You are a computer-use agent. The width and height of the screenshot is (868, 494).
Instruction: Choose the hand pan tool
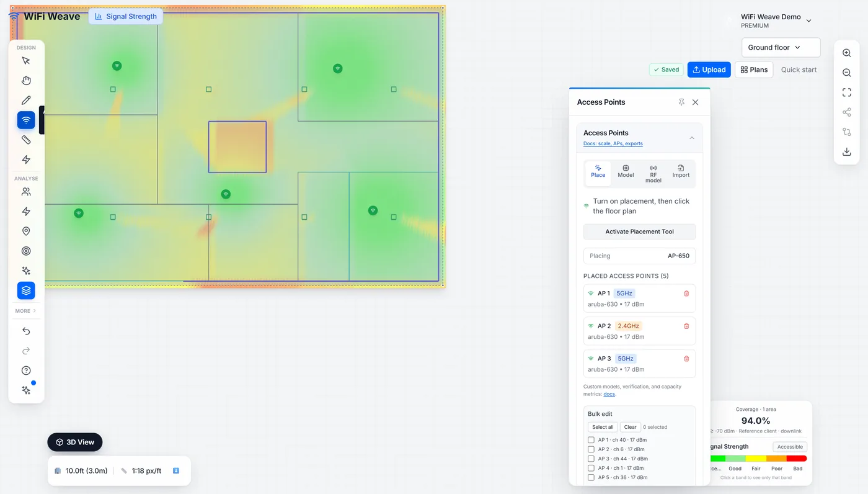26,81
